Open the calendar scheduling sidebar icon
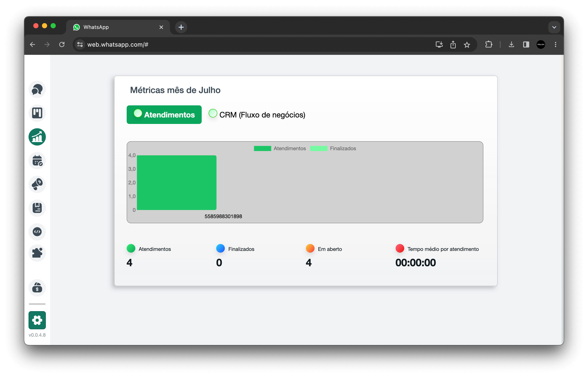Viewport: 588px width, 377px height. (37, 161)
